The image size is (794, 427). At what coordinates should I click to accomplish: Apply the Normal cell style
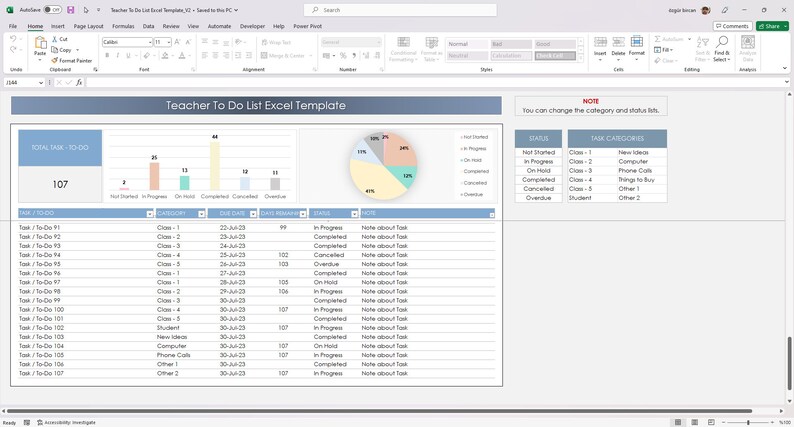click(x=467, y=44)
